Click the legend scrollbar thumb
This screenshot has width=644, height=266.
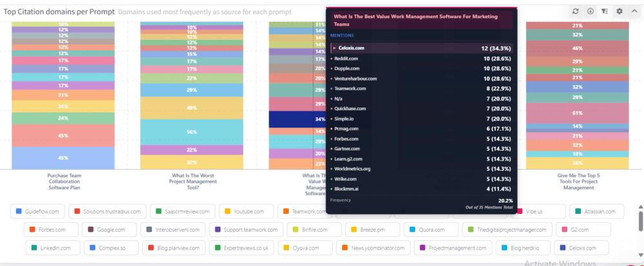pyautogui.click(x=640, y=222)
